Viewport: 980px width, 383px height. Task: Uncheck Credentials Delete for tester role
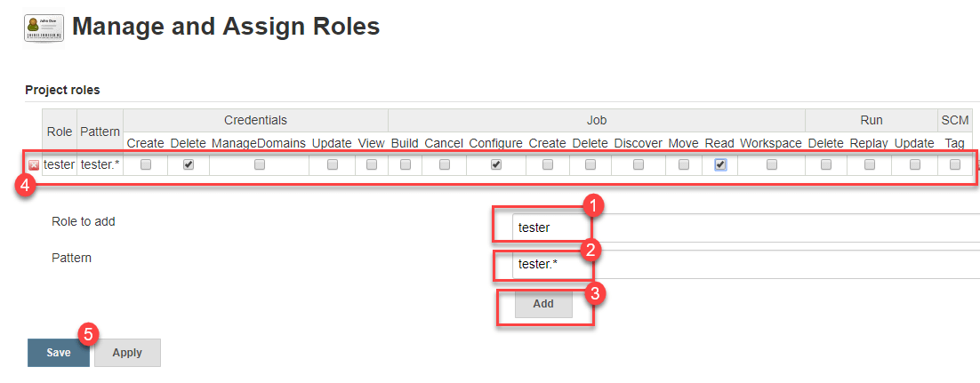point(189,164)
